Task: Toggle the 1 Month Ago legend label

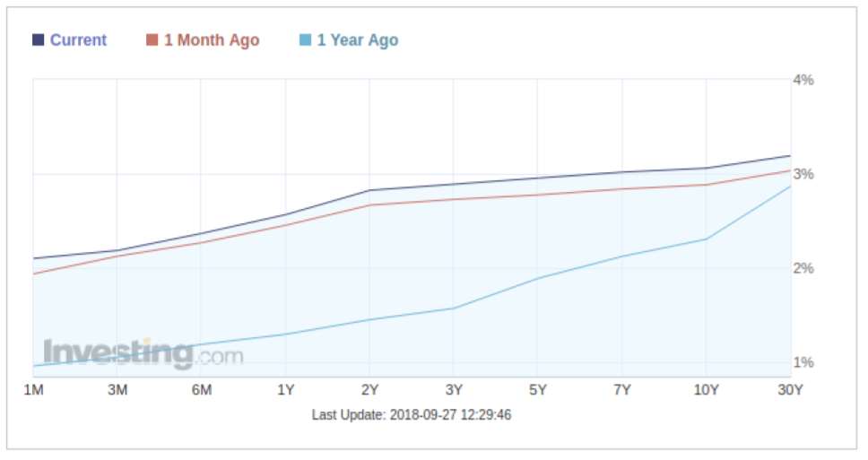Action: [212, 40]
